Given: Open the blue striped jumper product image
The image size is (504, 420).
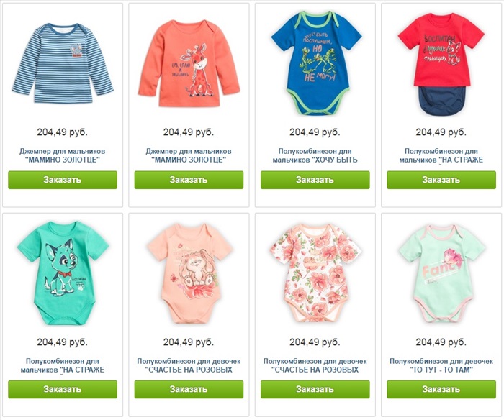Looking at the screenshot, I should [63, 63].
